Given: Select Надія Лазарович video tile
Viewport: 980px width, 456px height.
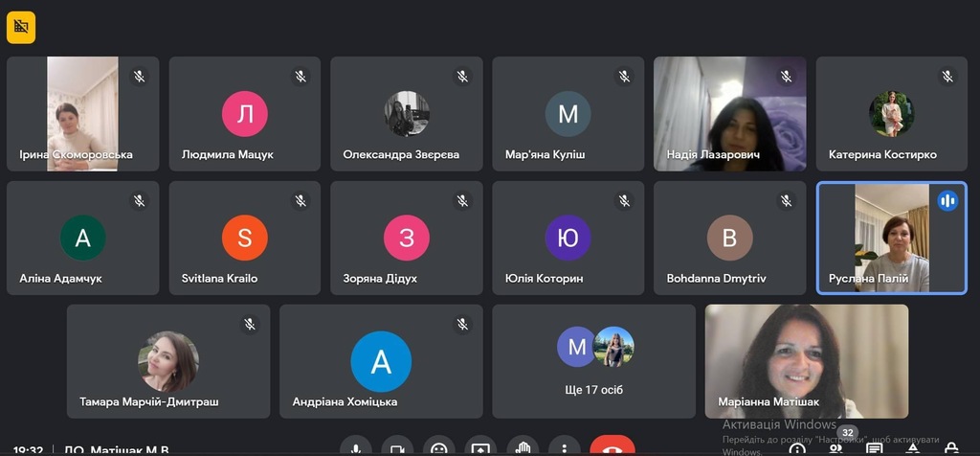Looking at the screenshot, I should click(729, 113).
